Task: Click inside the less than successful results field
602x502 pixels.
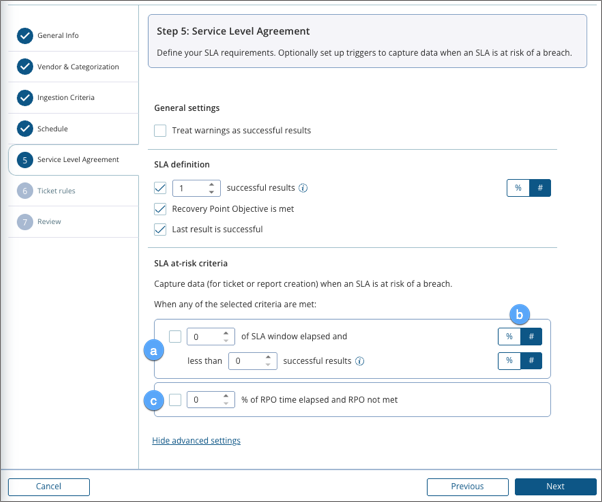Action: click(245, 361)
